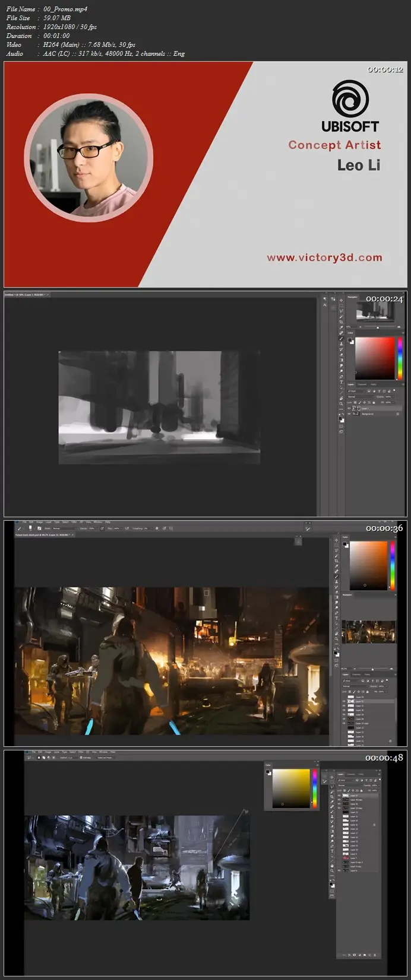Open Layers tab in the 00:00:24 frame
411x980 pixels.
(350, 384)
